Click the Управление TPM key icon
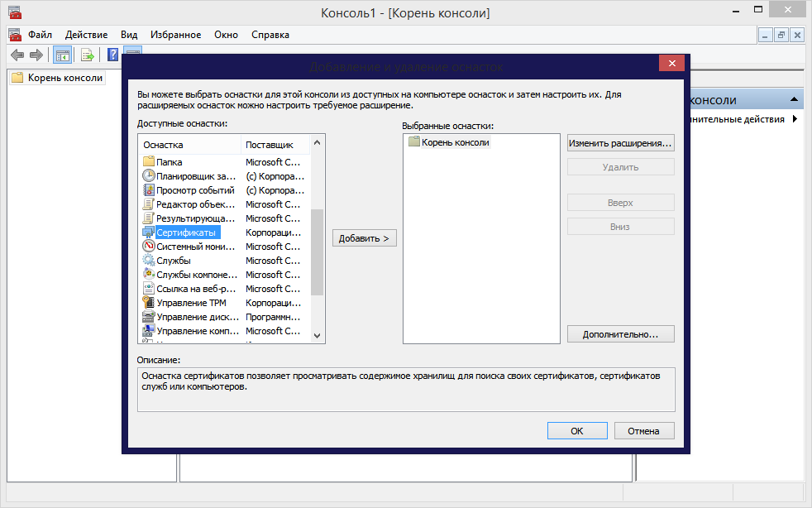 tap(149, 302)
